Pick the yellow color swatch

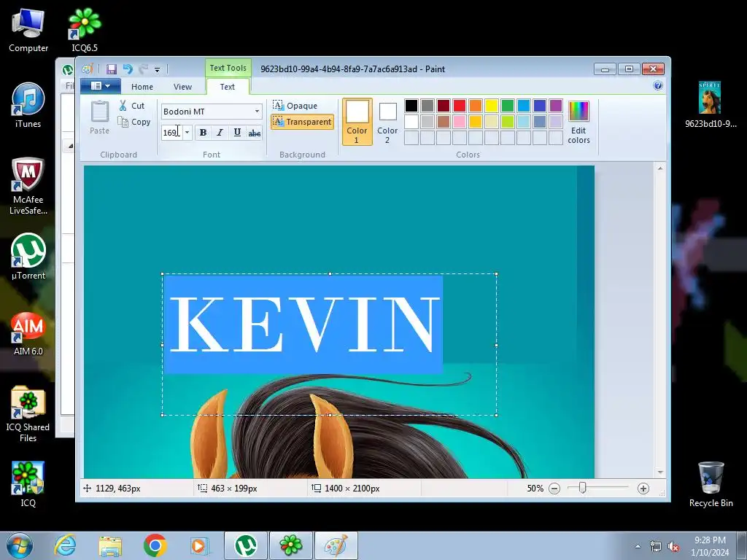(492, 105)
